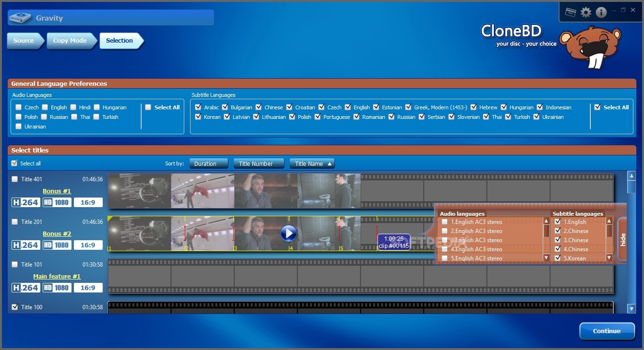Select the Title 401 zero-gravity thumbnail

tap(203, 191)
